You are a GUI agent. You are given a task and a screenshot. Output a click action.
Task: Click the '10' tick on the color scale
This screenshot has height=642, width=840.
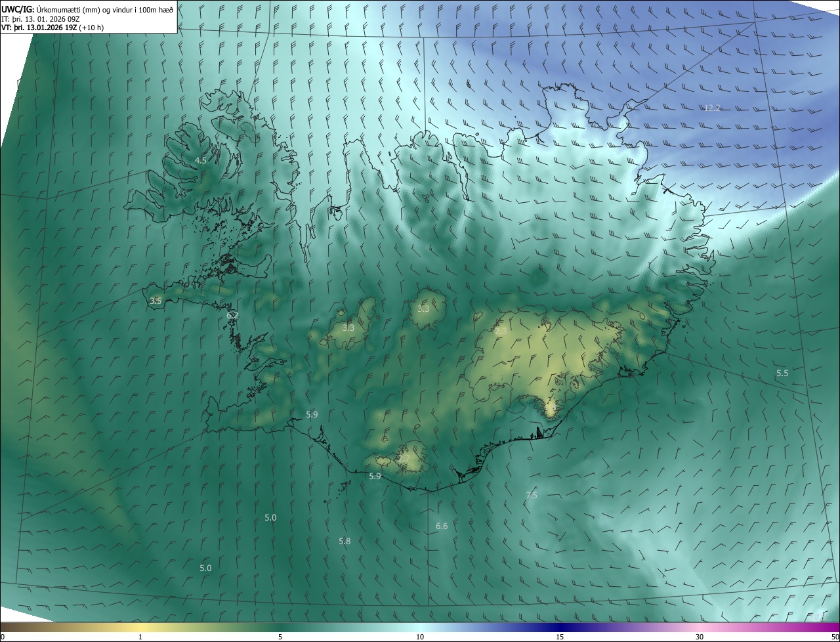(420, 637)
